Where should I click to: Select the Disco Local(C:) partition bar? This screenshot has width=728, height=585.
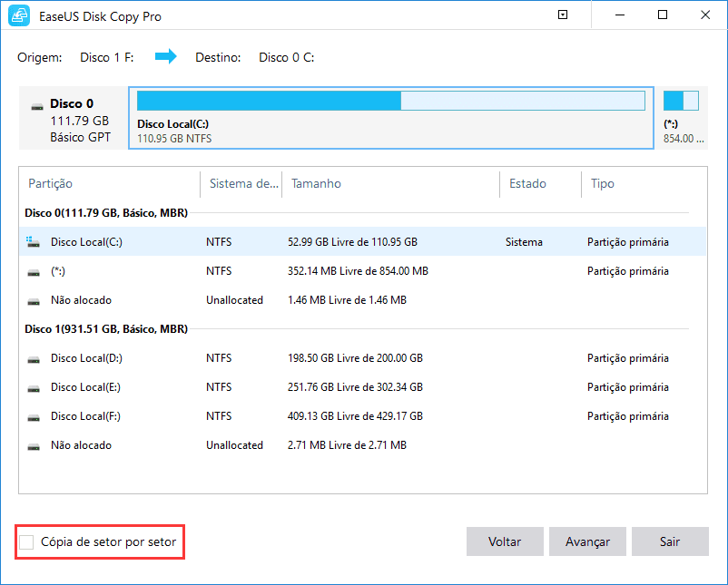tap(391, 118)
